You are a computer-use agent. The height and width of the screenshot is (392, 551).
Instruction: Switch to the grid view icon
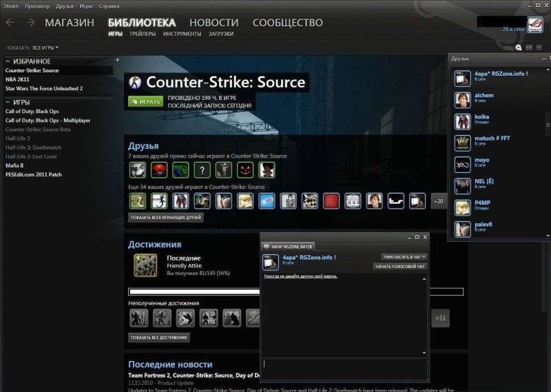click(x=539, y=48)
